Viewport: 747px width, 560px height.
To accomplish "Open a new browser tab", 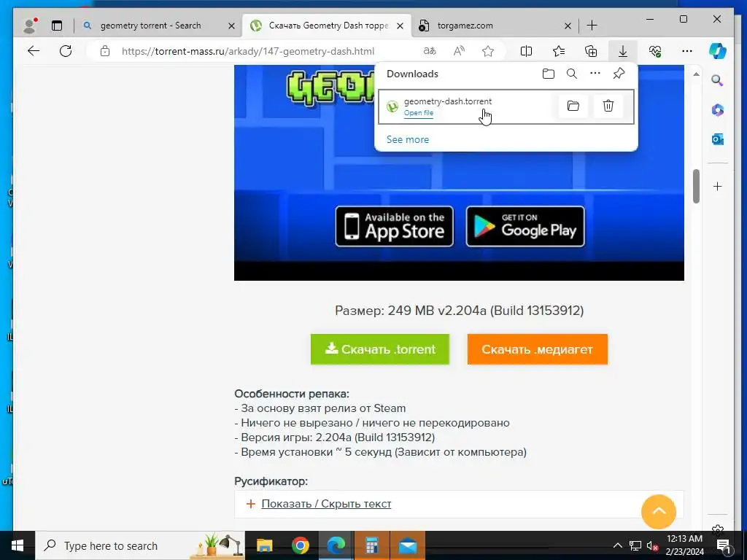I will tap(592, 26).
